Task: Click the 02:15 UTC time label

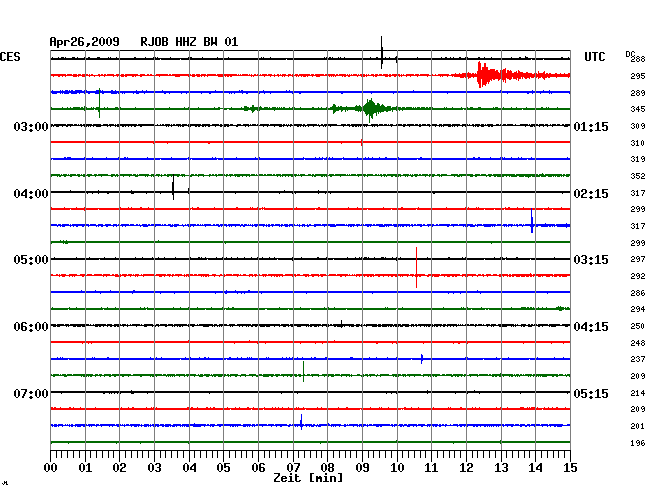Action: pos(591,194)
